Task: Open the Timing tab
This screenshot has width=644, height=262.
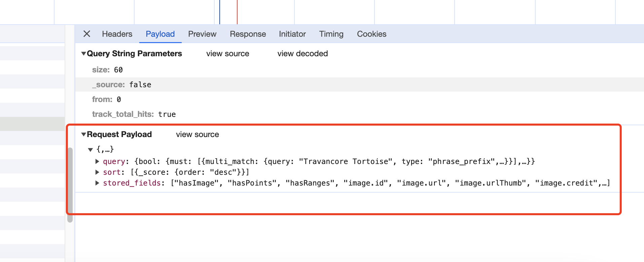Action: tap(331, 34)
